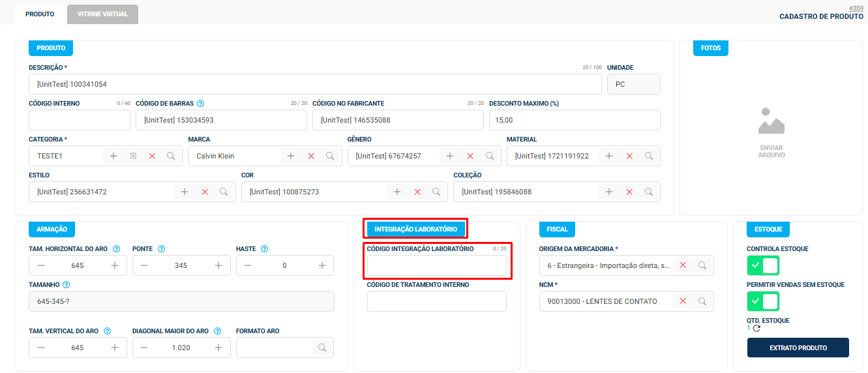Toggle the Controla Estoque switch
Image resolution: width=868 pixels, height=373 pixels.
coord(763,265)
